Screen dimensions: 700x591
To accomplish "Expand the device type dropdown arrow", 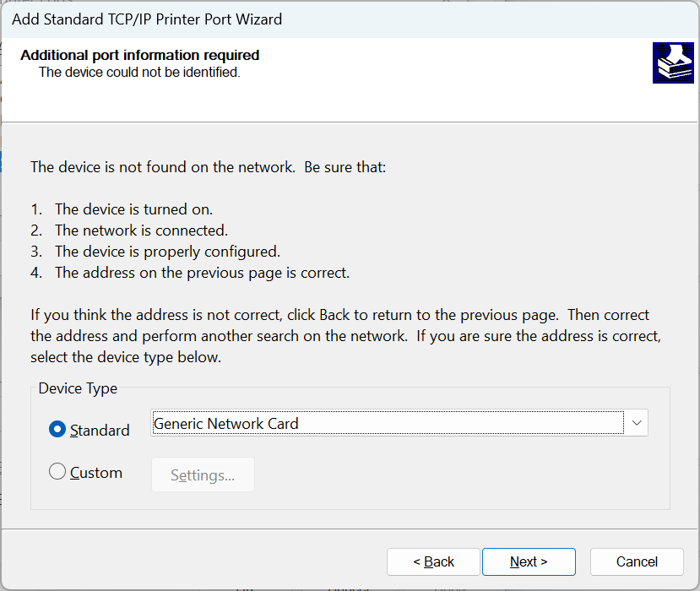I will pos(636,423).
